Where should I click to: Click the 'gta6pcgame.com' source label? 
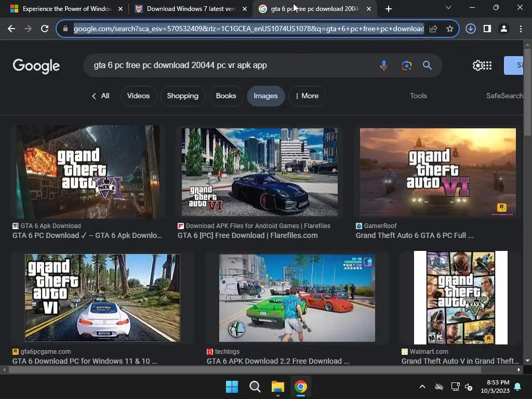pyautogui.click(x=46, y=352)
